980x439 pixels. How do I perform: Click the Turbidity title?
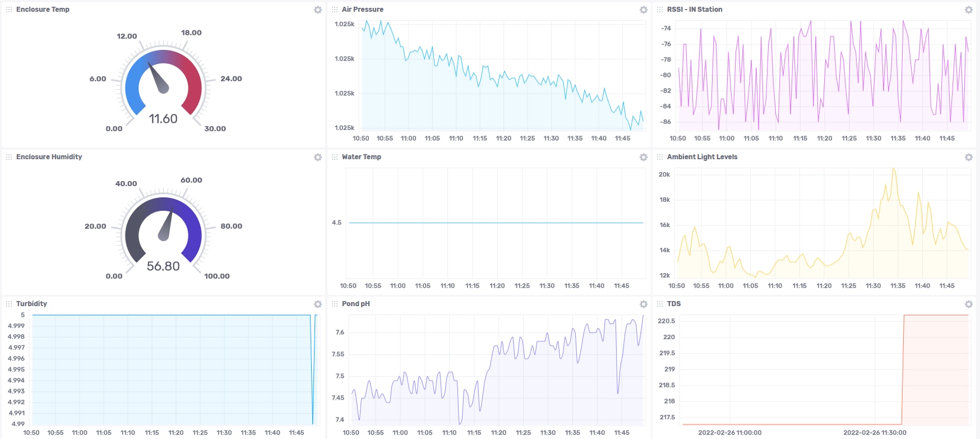point(31,304)
